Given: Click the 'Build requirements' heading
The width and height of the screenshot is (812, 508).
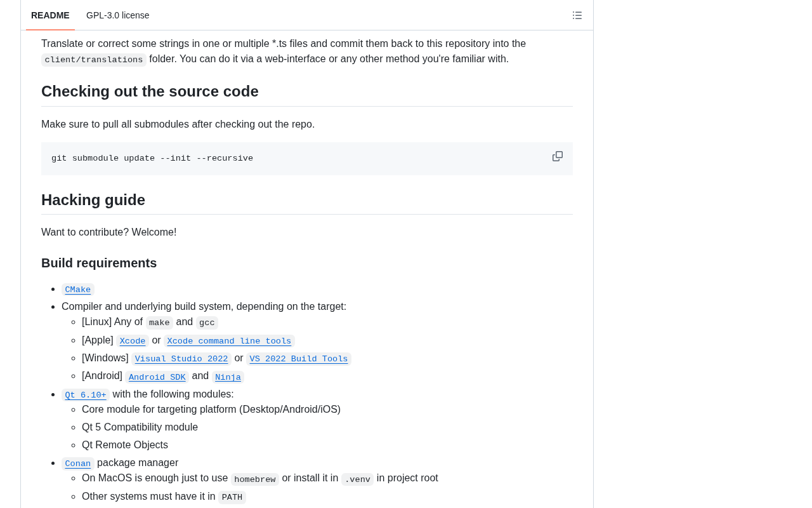Looking at the screenshot, I should pos(99,263).
